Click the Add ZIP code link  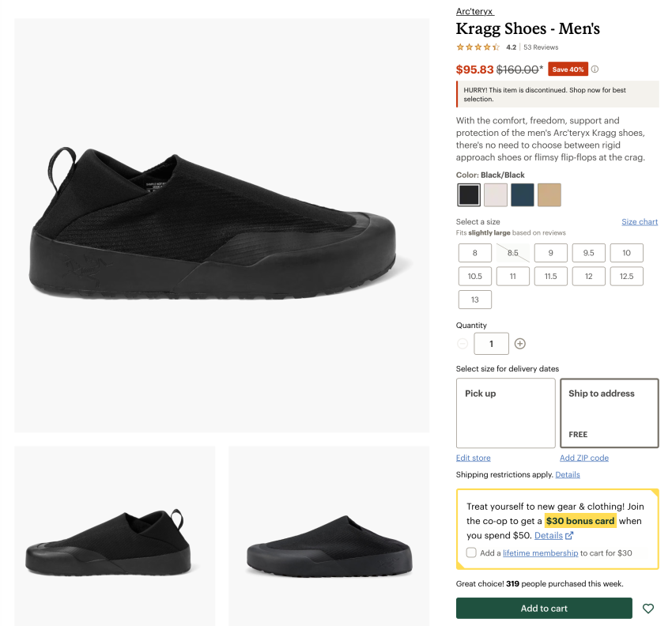pos(584,458)
